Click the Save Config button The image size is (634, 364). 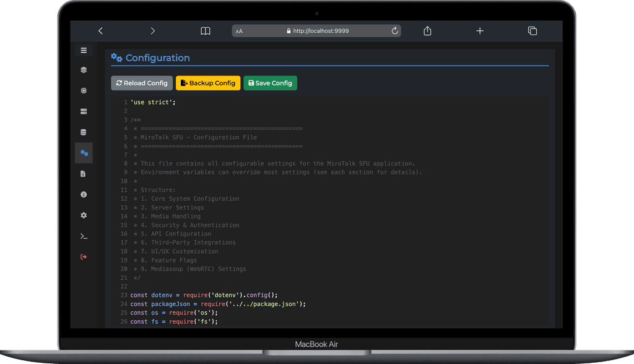click(x=270, y=83)
